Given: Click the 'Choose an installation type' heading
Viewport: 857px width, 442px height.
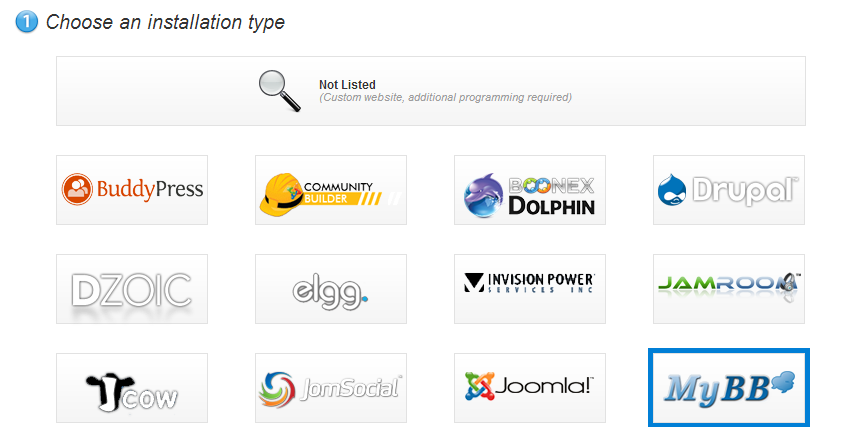Looking at the screenshot, I should [165, 22].
